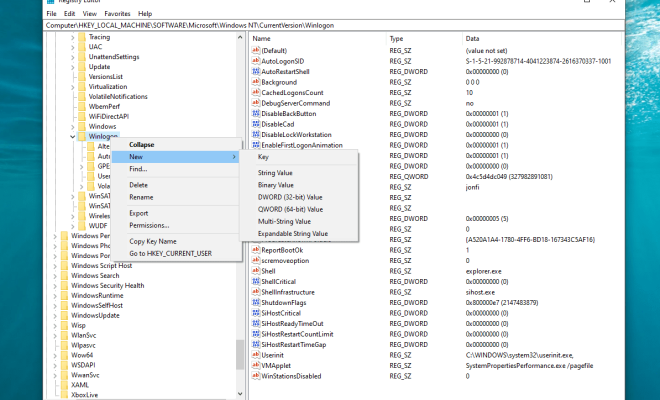660x400 pixels.
Task: Create a new Binary Value
Action: click(299, 185)
